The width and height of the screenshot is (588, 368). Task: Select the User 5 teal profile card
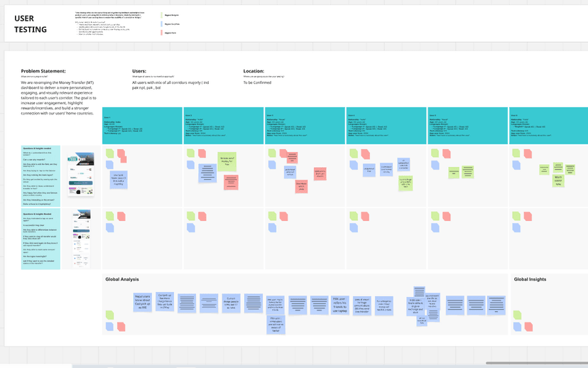click(x=467, y=126)
